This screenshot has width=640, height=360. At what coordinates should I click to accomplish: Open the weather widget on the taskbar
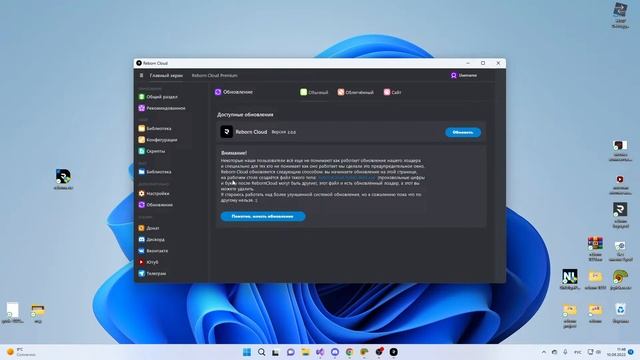22,352
